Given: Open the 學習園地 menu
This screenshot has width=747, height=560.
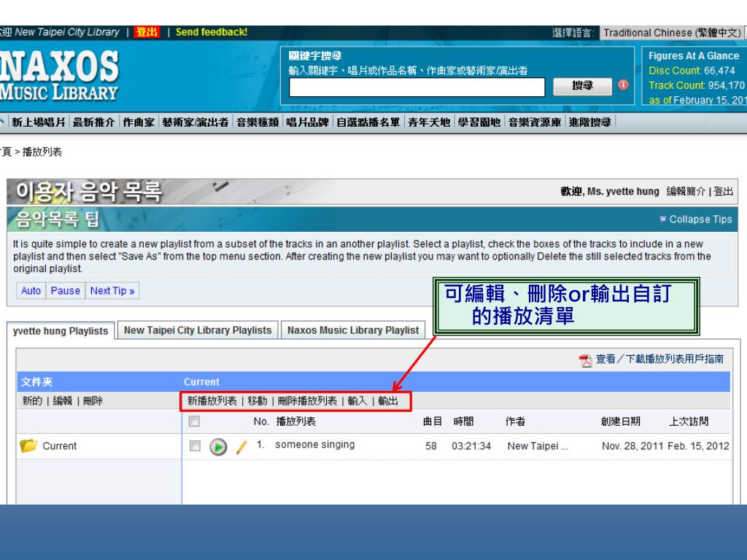Looking at the screenshot, I should pyautogui.click(x=479, y=122).
